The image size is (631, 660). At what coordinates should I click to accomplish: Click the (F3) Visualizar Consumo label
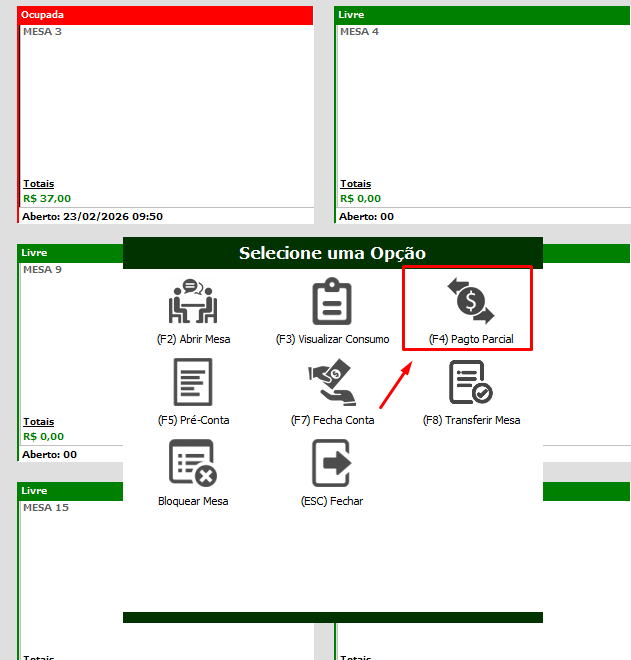(333, 339)
